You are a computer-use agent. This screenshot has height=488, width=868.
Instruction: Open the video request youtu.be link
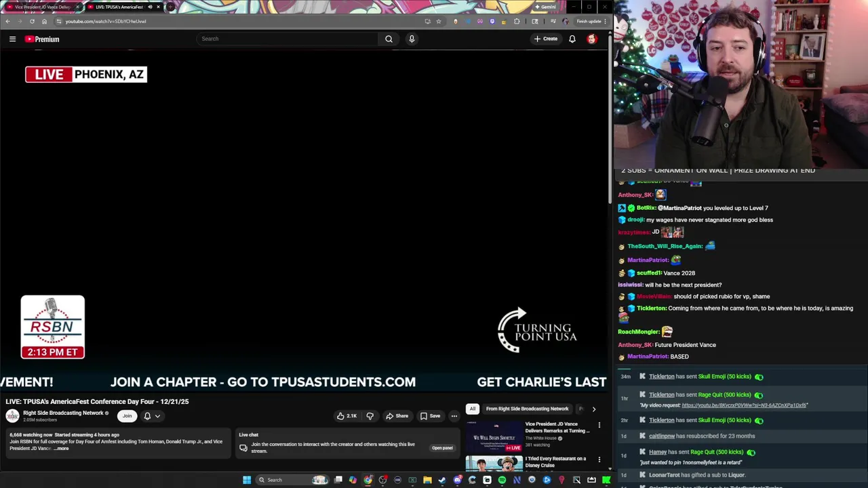pos(745,405)
